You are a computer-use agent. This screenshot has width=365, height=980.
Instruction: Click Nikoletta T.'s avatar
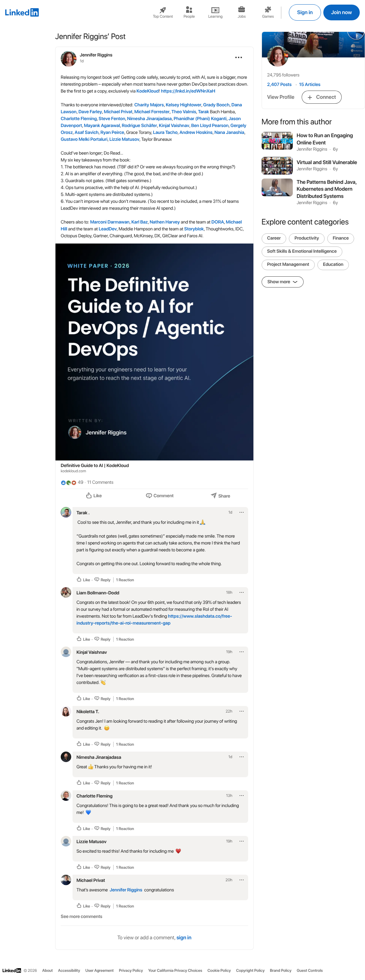[x=66, y=711]
